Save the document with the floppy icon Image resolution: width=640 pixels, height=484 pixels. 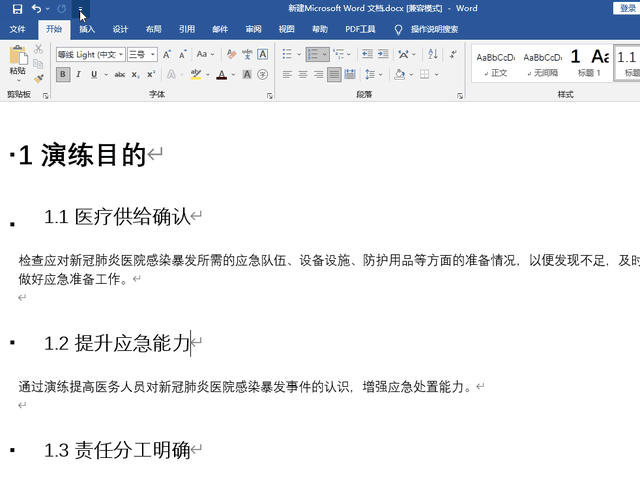tap(17, 9)
